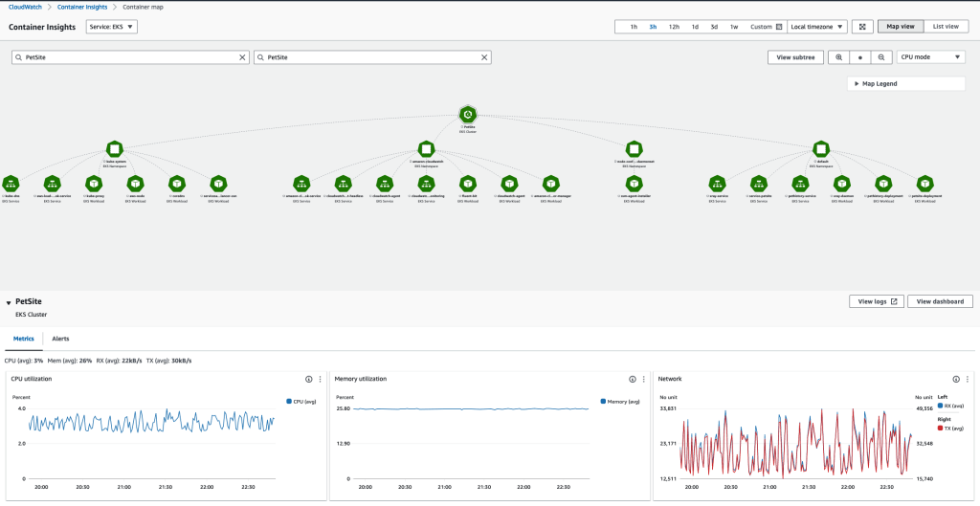Open the CPU mode dropdown

[x=930, y=57]
